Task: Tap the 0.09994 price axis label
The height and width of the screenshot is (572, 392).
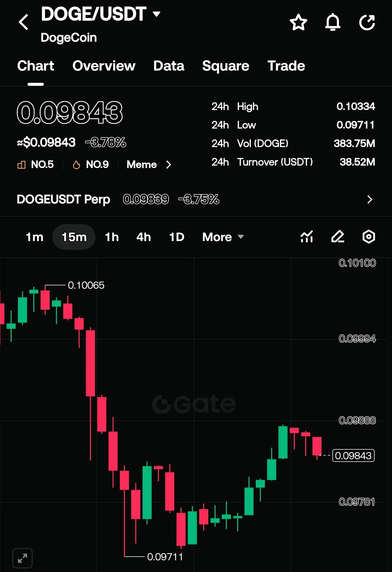Action: [x=357, y=339]
